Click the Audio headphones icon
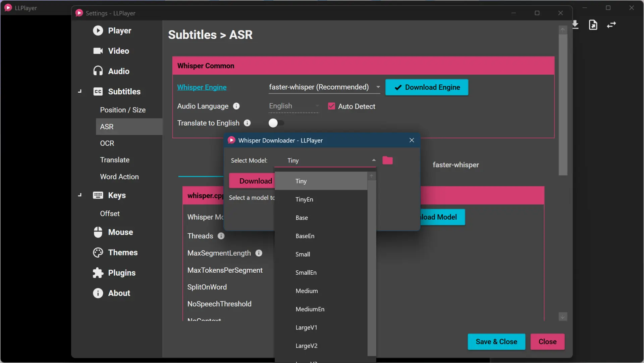 (98, 71)
